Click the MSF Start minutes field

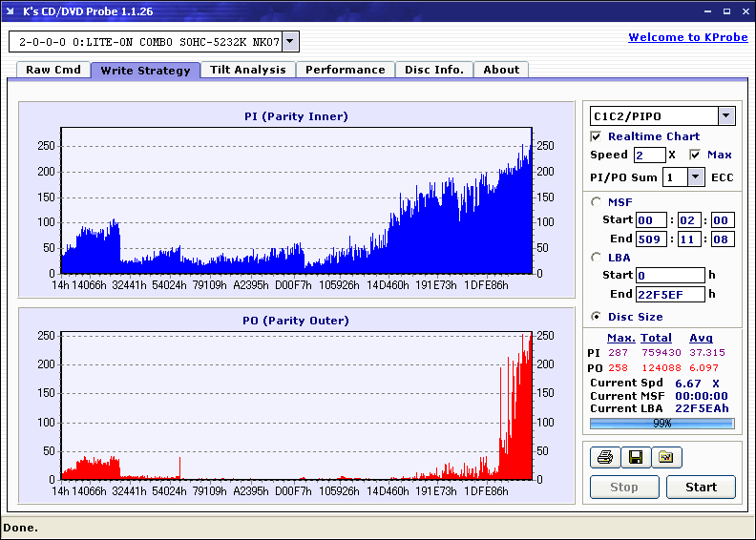click(x=651, y=220)
